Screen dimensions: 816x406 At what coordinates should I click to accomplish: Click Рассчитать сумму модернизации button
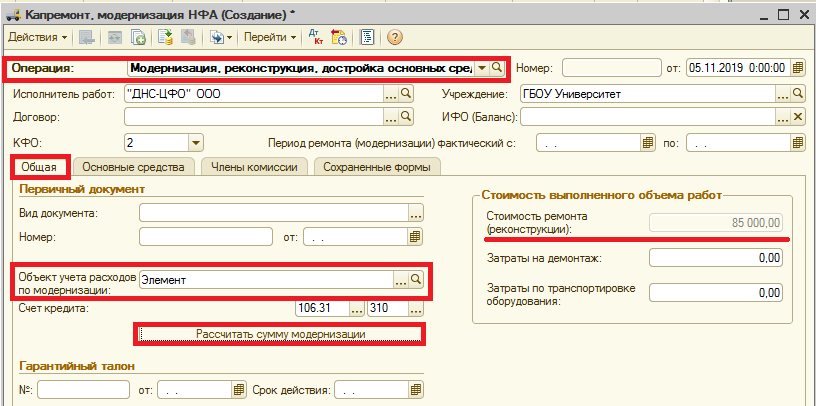pos(280,333)
